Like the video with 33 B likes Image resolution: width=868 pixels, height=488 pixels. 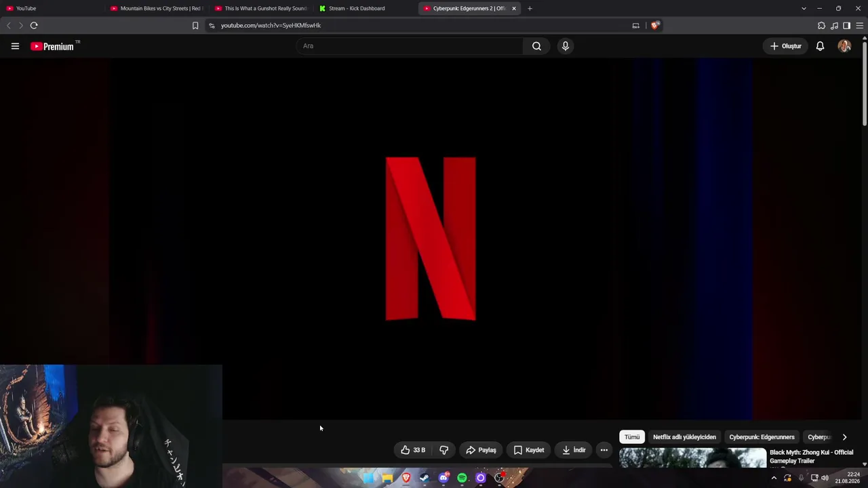[x=413, y=450]
